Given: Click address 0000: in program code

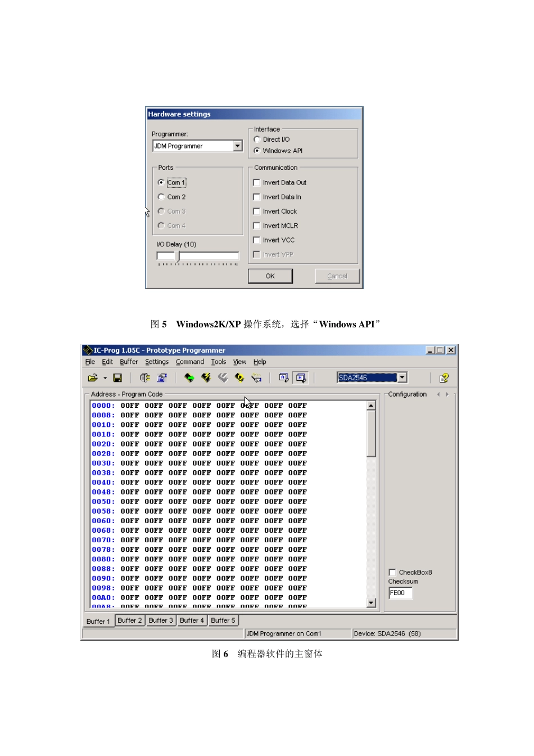Looking at the screenshot, I should tap(103, 406).
